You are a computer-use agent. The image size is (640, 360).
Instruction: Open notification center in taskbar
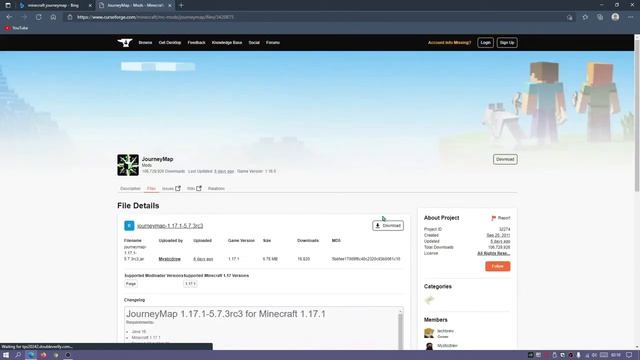point(630,355)
